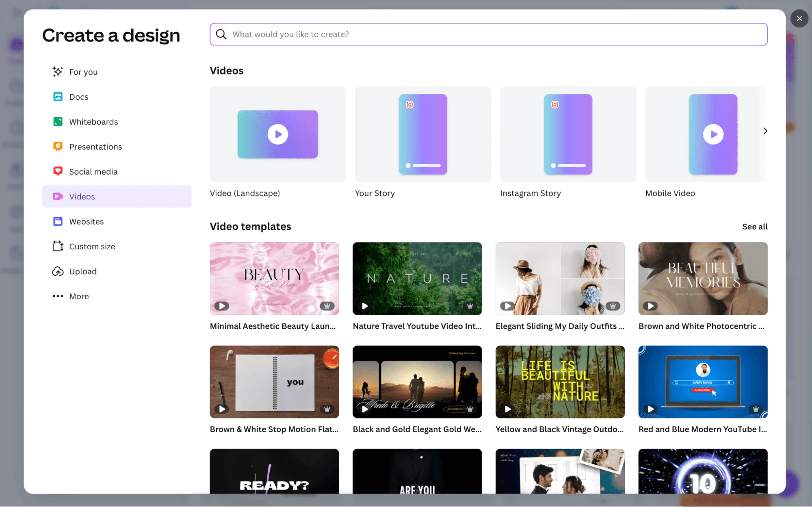Focus the What would you like to create search field
Image resolution: width=812 pixels, height=507 pixels.
488,34
